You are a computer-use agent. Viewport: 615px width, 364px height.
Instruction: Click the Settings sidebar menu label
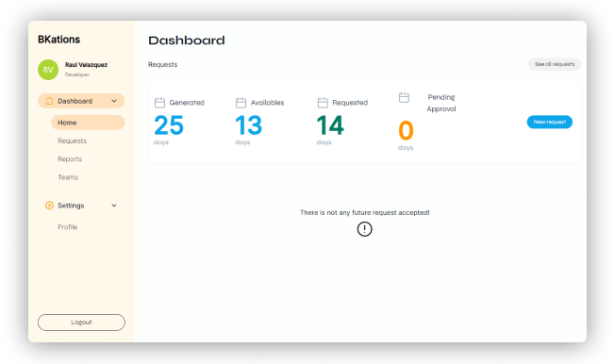coord(71,206)
